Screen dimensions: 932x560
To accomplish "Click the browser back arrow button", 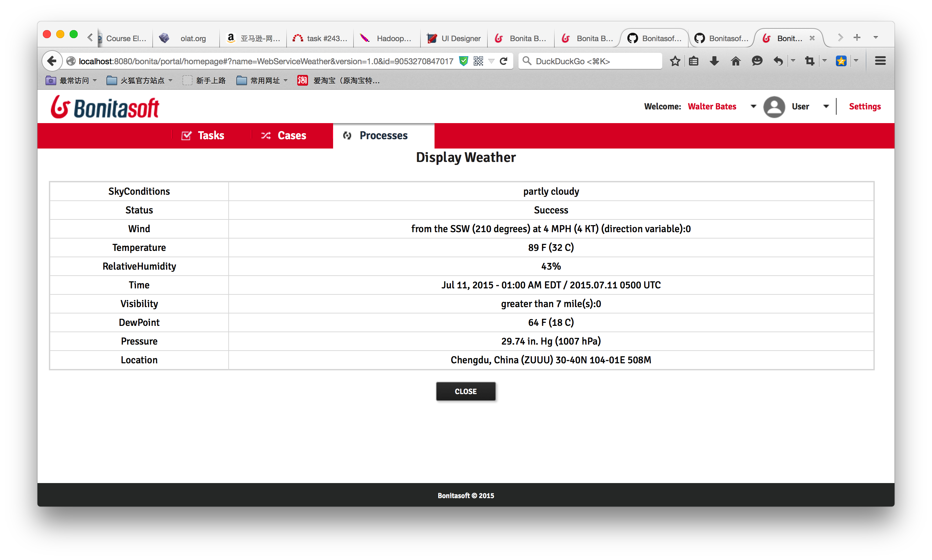I will [x=52, y=61].
